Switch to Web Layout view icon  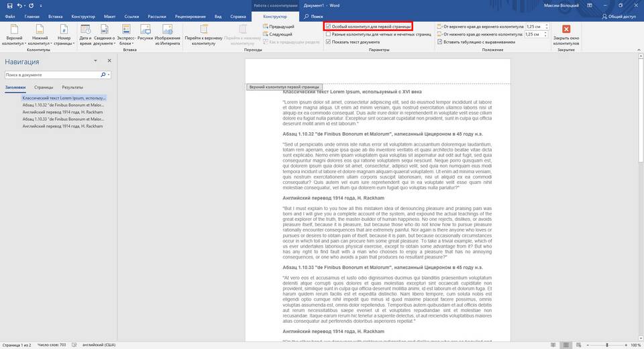coord(579,345)
